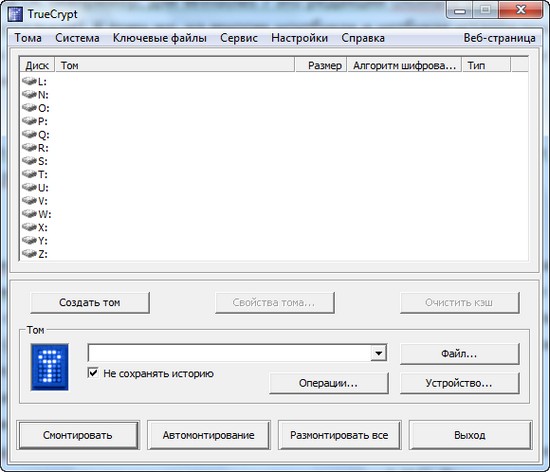This screenshot has height=472, width=550.
Task: Select the V: drive icon
Action: click(x=29, y=201)
